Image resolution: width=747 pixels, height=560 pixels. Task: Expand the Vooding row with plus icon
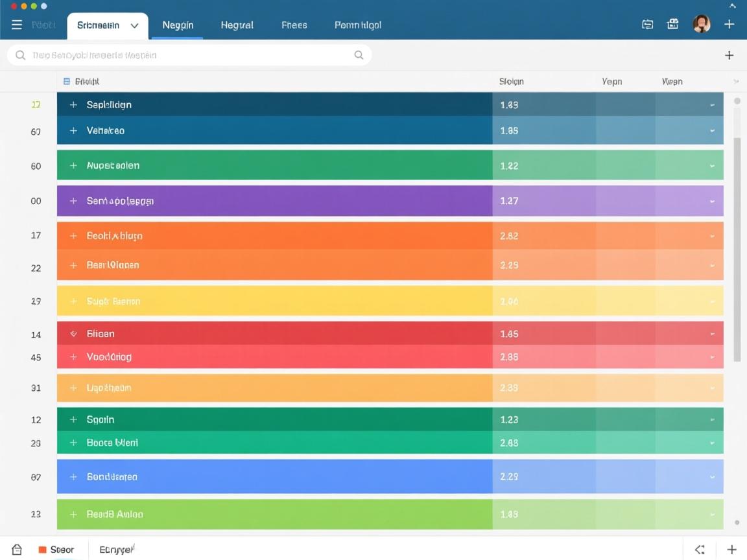(73, 357)
